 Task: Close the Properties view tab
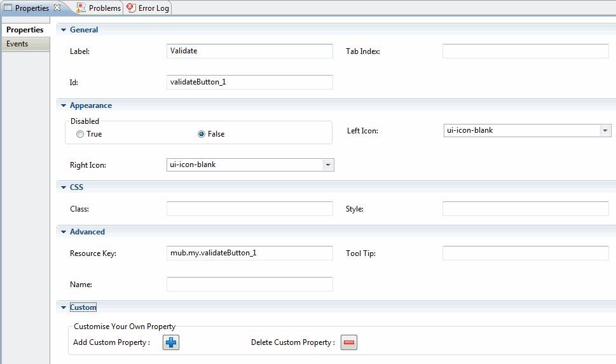[57, 8]
